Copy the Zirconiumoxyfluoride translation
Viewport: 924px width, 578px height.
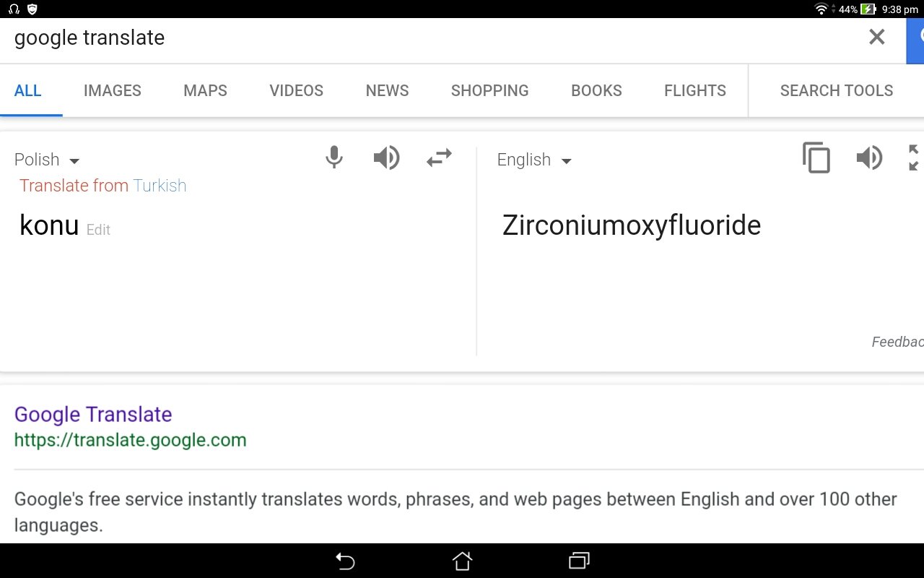pyautogui.click(x=816, y=158)
